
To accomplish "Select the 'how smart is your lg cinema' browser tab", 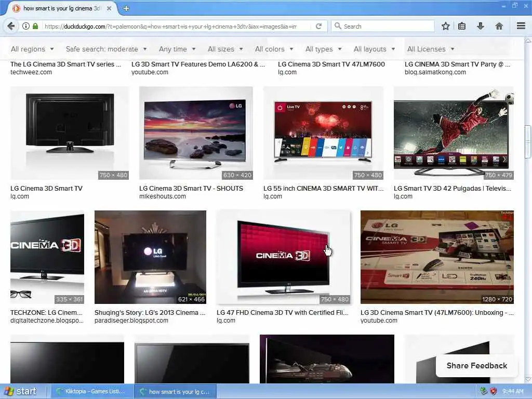I will coord(61,8).
